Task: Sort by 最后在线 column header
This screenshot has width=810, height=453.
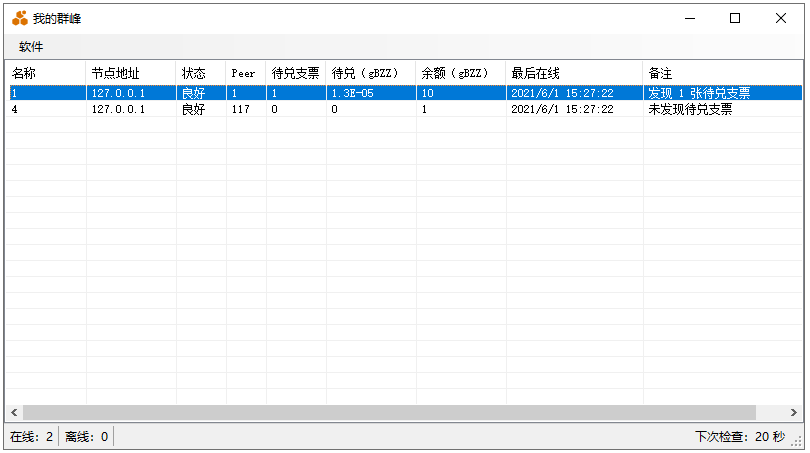Action: point(573,73)
